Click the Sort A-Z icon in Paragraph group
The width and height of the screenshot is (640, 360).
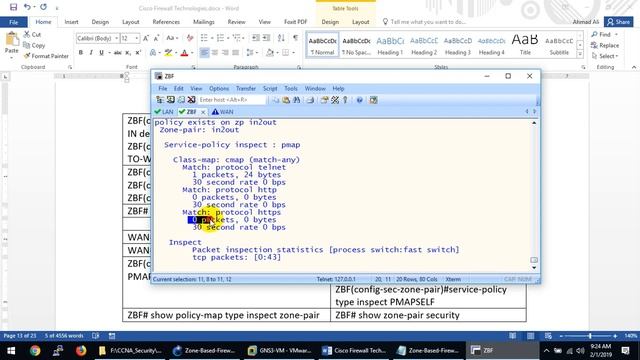tap(281, 38)
